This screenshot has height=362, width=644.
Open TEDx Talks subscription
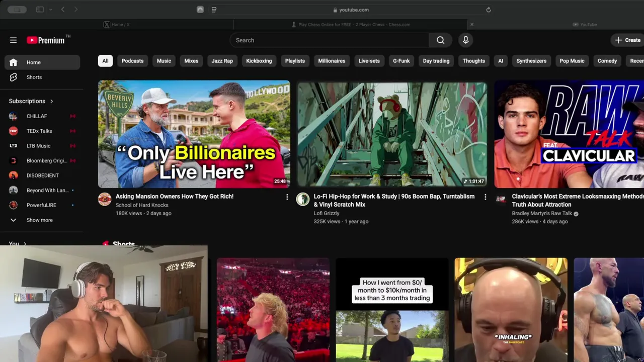click(42, 131)
